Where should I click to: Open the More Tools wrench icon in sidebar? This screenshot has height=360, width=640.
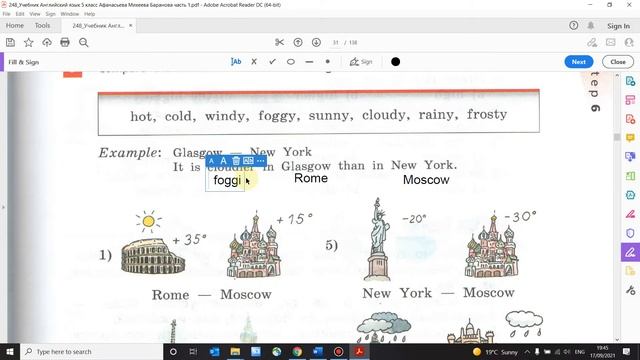[630, 290]
